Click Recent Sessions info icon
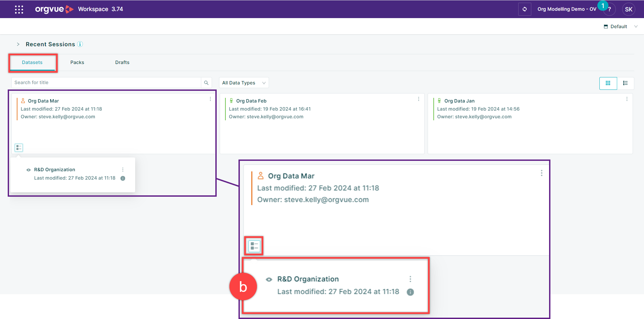 (x=80, y=44)
